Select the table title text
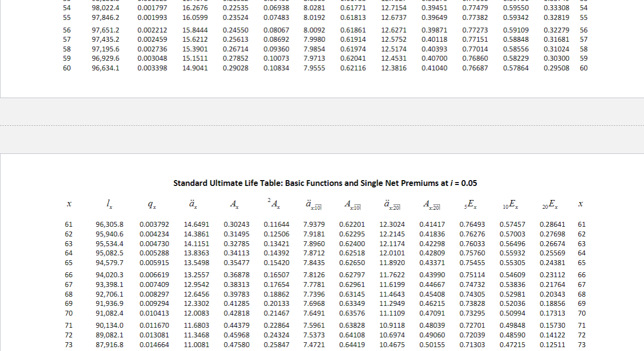Screen dimensions: 644x351 click(325, 183)
